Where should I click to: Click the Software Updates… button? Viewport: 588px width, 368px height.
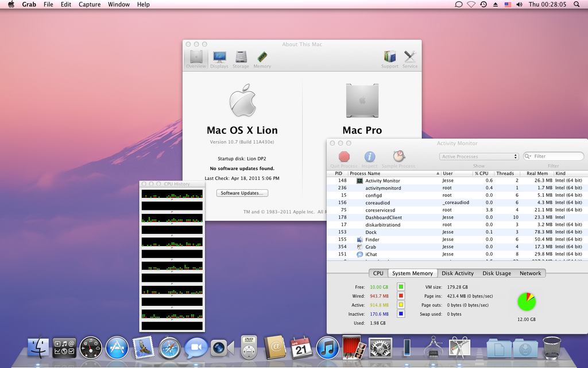click(x=242, y=193)
